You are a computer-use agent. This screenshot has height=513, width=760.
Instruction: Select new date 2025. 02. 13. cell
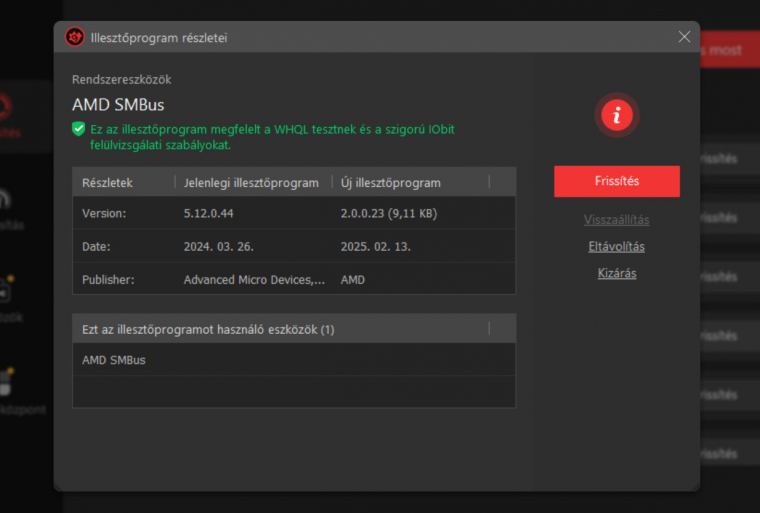coord(376,246)
